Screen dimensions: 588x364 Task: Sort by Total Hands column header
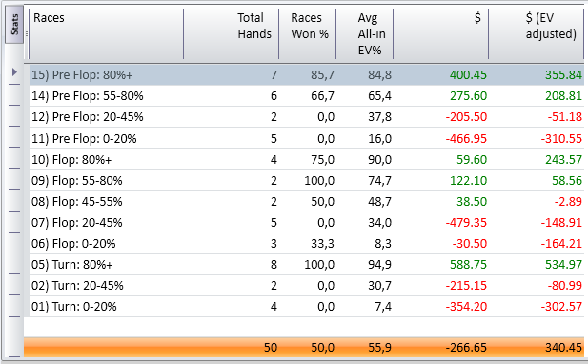pyautogui.click(x=231, y=33)
